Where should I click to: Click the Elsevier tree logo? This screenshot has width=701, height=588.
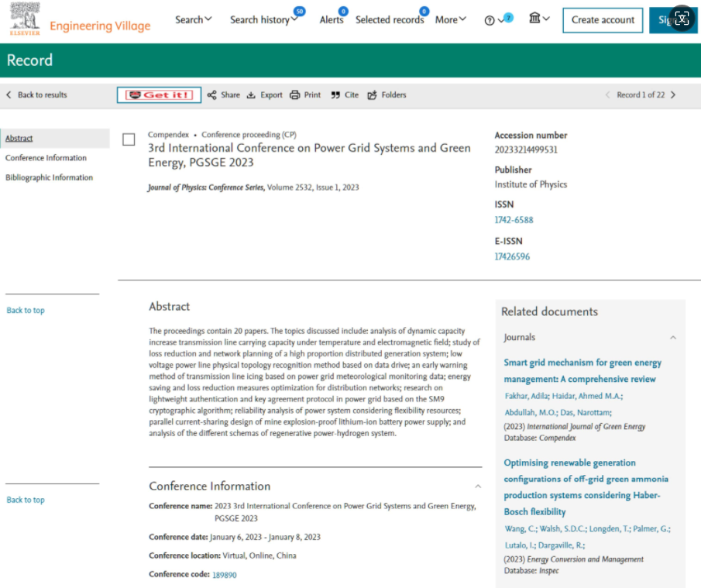click(x=25, y=19)
